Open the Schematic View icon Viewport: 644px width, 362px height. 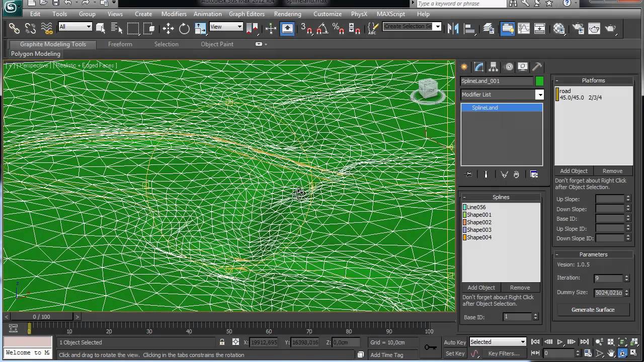(x=540, y=28)
